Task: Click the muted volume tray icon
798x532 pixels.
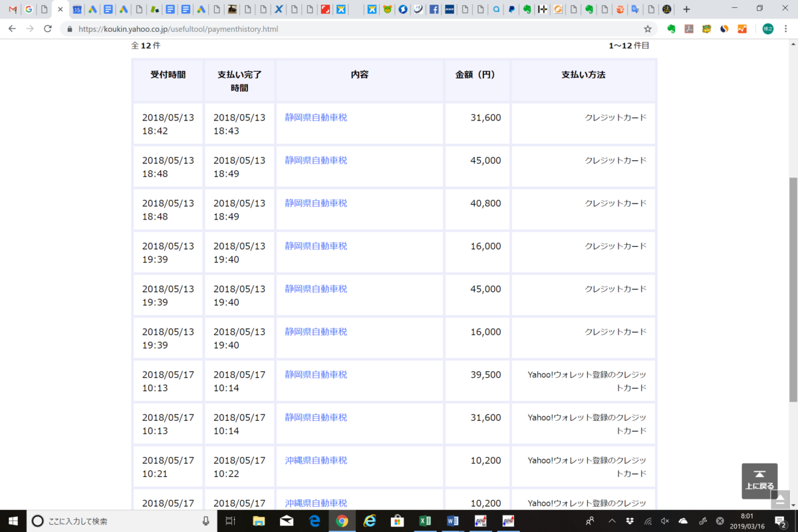Action: [665, 521]
